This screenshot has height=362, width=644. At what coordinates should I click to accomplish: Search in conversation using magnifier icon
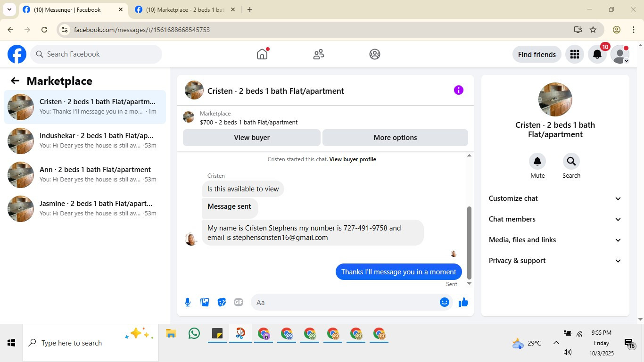pyautogui.click(x=571, y=162)
